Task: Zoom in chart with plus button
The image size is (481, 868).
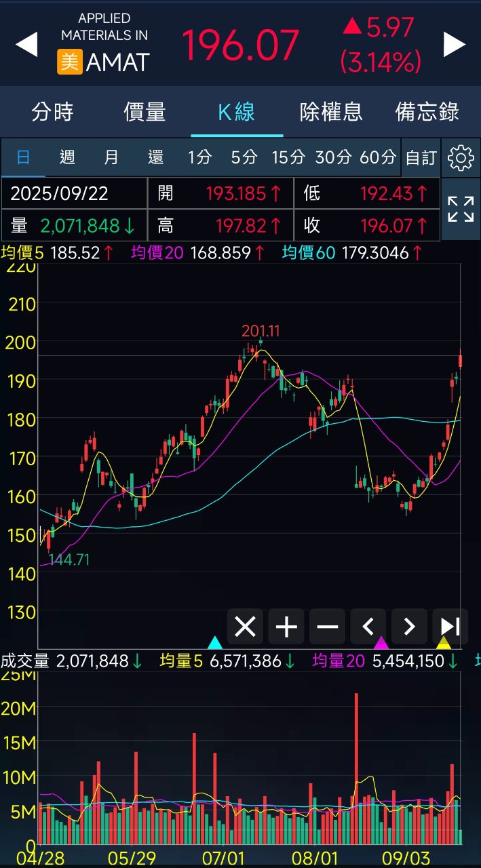Action: (286, 627)
